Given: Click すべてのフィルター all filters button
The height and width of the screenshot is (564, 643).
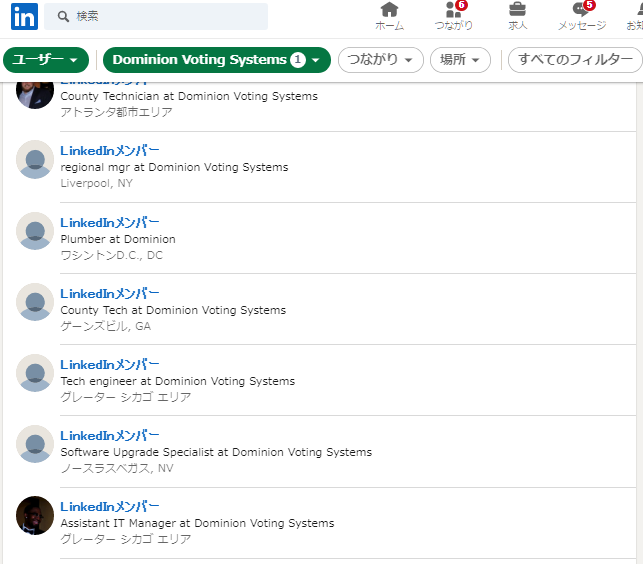Looking at the screenshot, I should [575, 60].
